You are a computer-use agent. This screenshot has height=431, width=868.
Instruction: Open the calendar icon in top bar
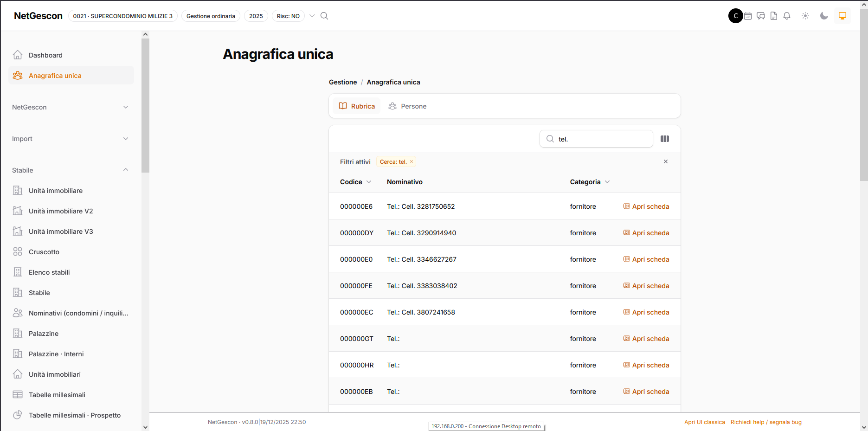pos(748,16)
